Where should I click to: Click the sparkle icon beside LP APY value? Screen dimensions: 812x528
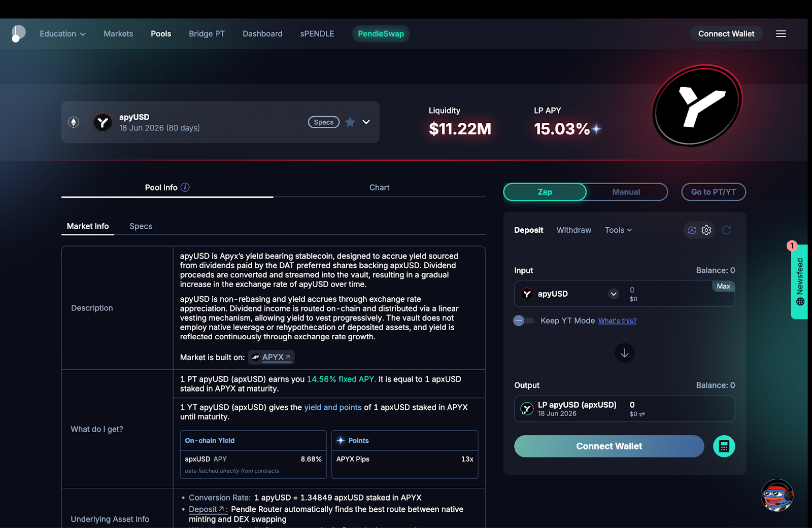[597, 129]
